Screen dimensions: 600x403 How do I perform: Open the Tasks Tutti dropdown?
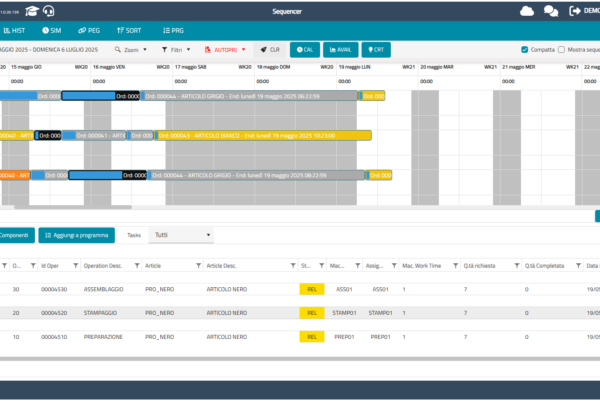click(x=181, y=235)
